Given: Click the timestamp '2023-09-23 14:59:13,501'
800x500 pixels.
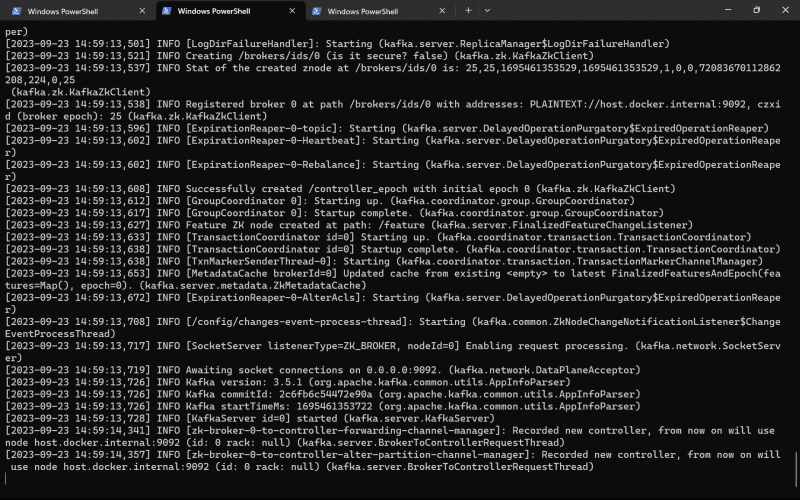Looking at the screenshot, I should [x=78, y=44].
